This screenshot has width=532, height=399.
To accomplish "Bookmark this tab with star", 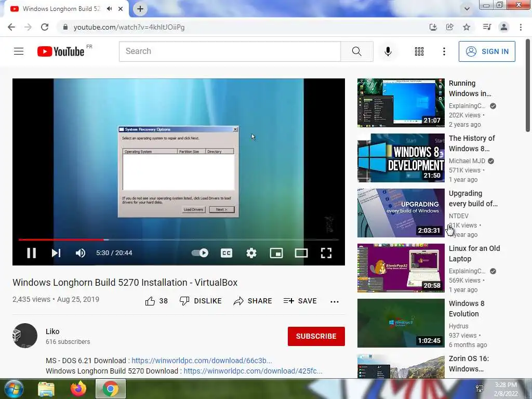I will coord(467,27).
